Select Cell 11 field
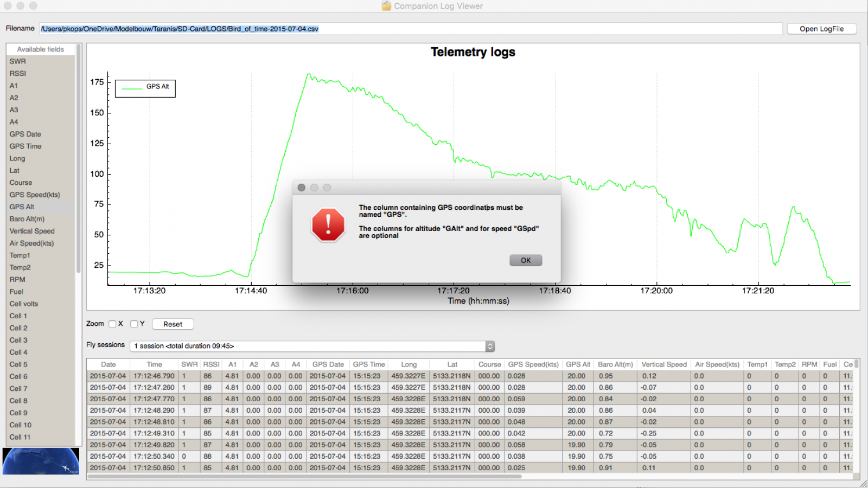This screenshot has height=488, width=868. point(41,437)
